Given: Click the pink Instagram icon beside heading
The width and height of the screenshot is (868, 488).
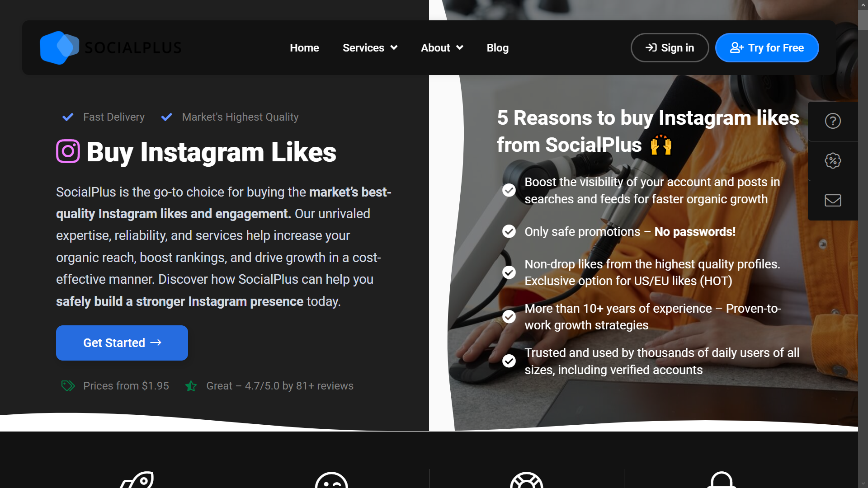Looking at the screenshot, I should coord(68,151).
